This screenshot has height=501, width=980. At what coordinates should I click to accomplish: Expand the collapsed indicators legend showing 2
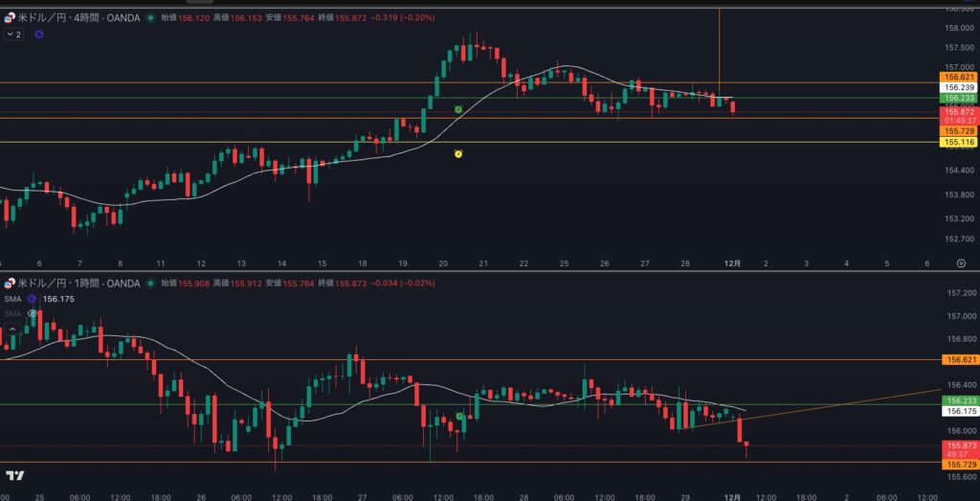pyautogui.click(x=13, y=34)
